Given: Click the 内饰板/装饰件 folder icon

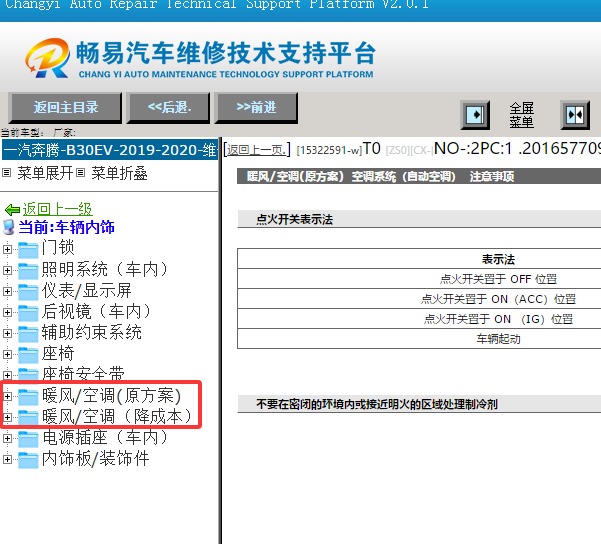Looking at the screenshot, I should (28, 460).
